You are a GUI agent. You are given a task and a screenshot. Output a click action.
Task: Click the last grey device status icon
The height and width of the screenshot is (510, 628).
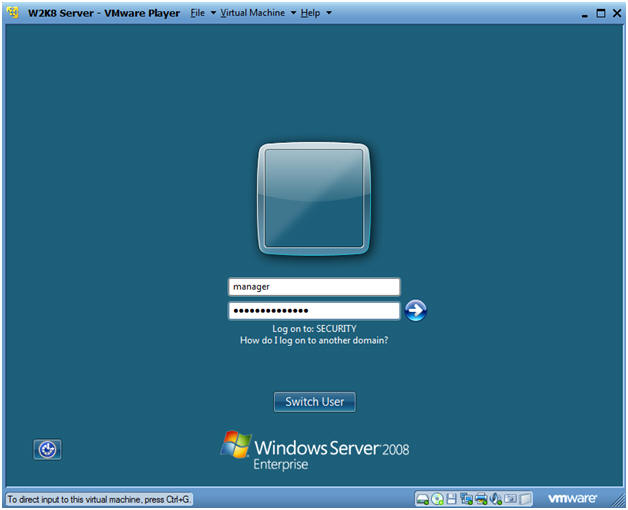tap(525, 499)
